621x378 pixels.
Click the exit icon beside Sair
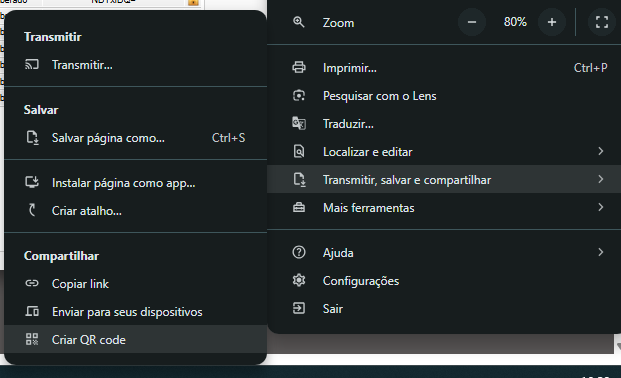point(299,308)
